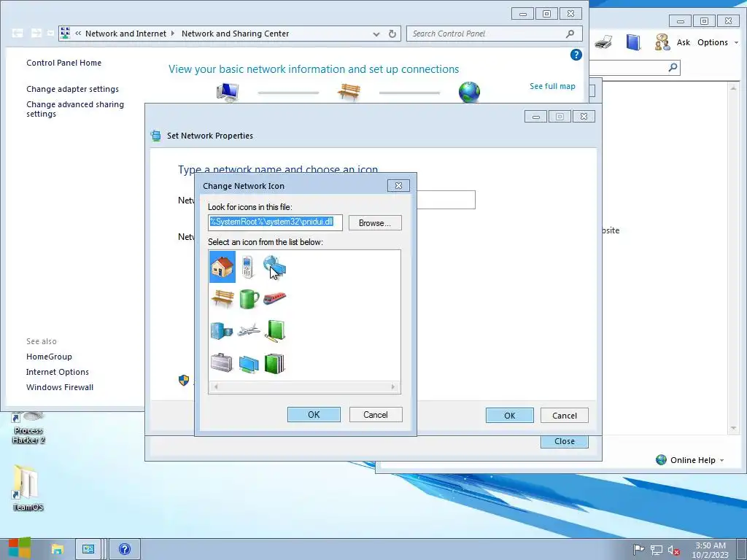This screenshot has width=747, height=560.
Task: Click the muted volume tray icon
Action: (673, 550)
